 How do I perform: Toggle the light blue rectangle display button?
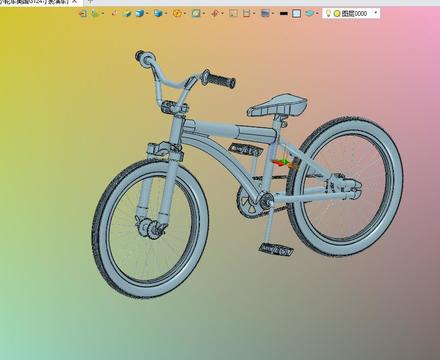pyautogui.click(x=296, y=13)
